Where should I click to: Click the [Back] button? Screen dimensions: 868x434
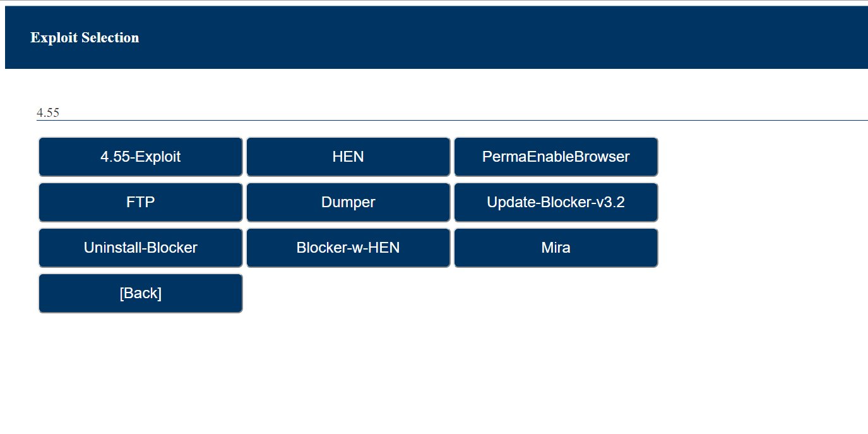pos(140,293)
